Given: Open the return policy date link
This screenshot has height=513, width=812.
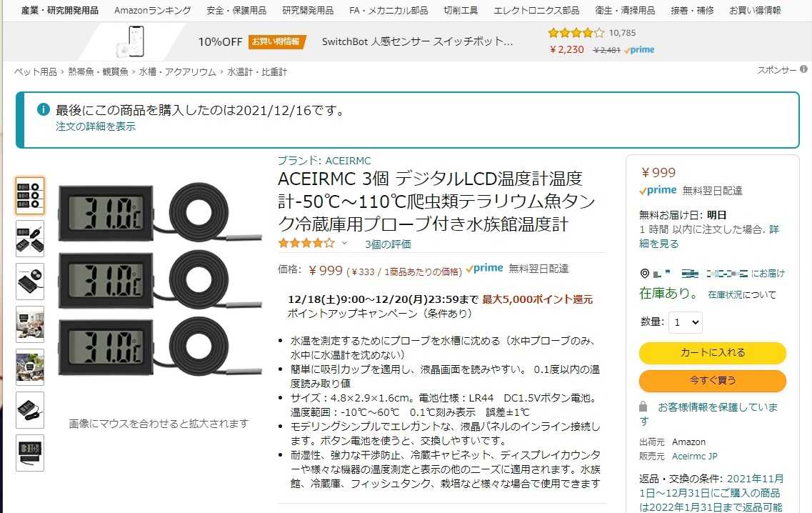Looking at the screenshot, I should [x=711, y=493].
